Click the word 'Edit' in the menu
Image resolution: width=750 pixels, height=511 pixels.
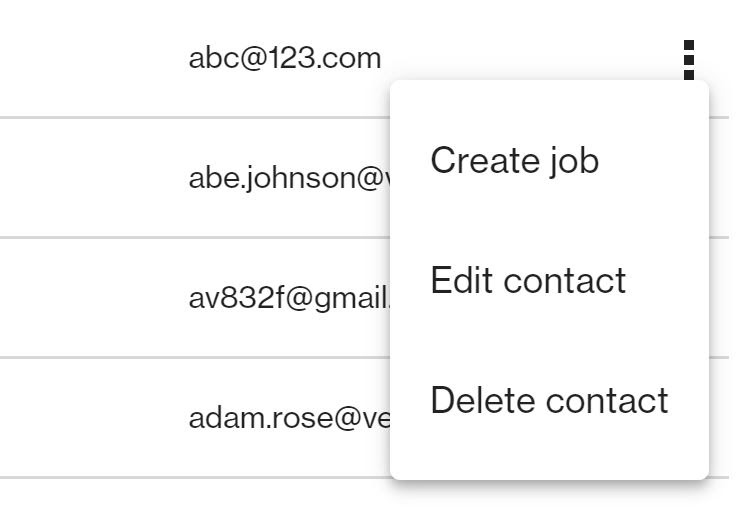[x=461, y=280]
